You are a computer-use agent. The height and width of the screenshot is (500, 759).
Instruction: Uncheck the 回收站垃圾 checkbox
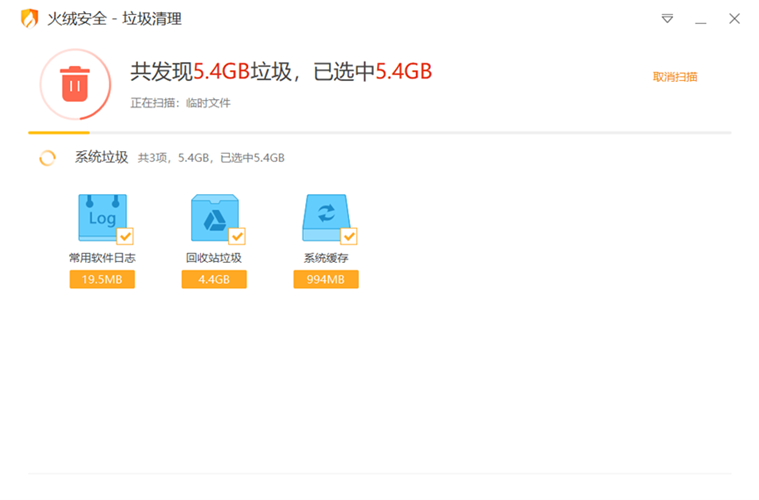click(x=237, y=236)
